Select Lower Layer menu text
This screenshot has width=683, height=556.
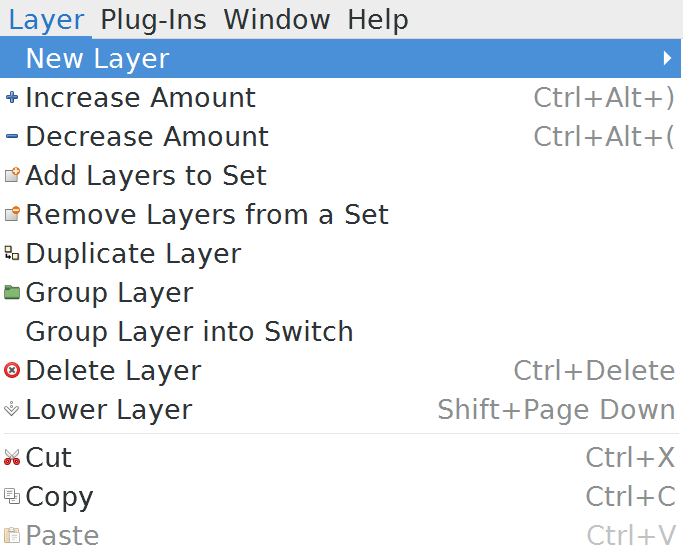click(x=109, y=410)
